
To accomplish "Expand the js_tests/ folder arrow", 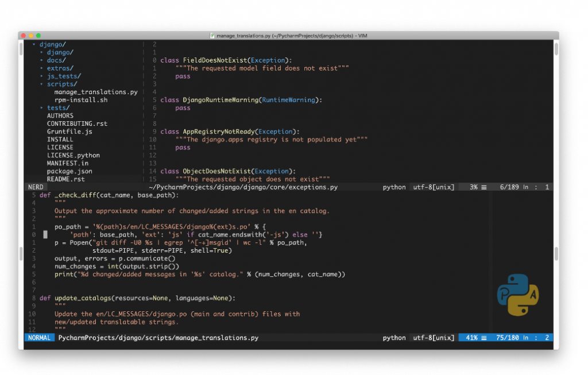I will (x=41, y=76).
